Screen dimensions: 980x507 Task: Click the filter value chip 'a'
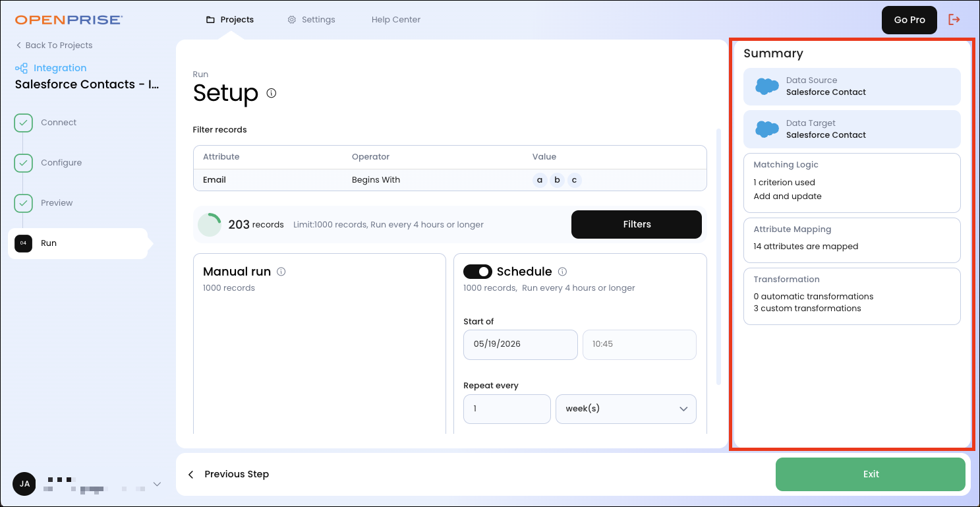(540, 180)
